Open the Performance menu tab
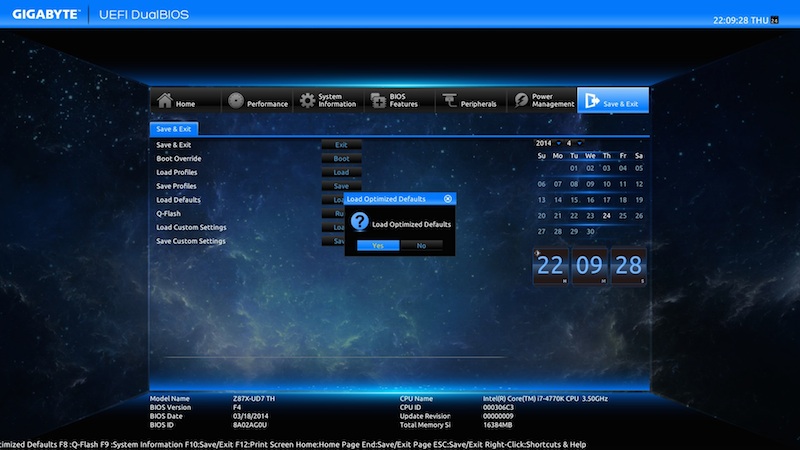Image resolution: width=800 pixels, height=450 pixels. [257, 100]
